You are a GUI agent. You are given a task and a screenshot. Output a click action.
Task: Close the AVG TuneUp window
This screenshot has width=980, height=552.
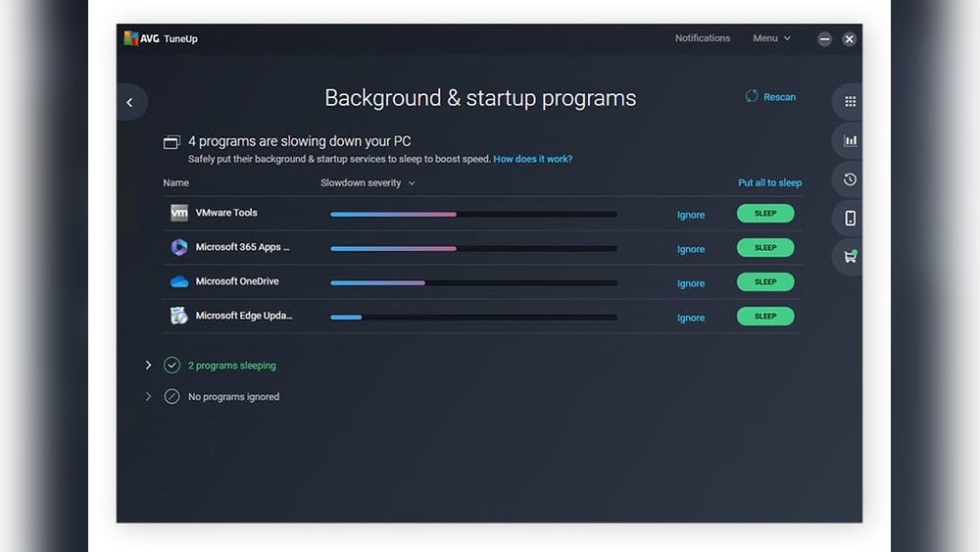tap(849, 39)
